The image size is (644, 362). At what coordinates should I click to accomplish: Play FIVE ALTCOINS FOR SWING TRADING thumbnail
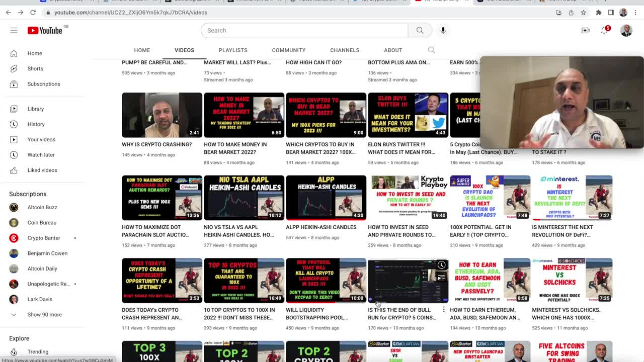572,351
